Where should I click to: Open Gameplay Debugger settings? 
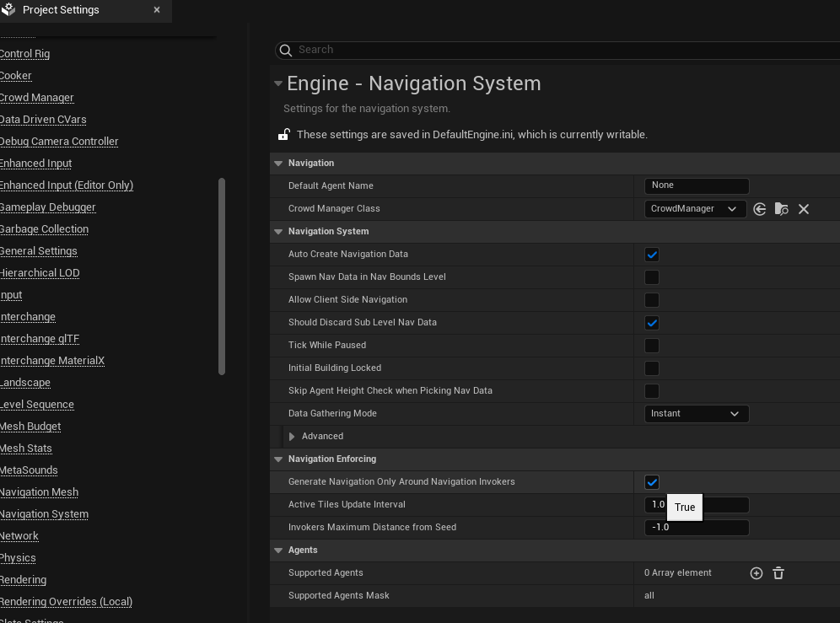(48, 207)
